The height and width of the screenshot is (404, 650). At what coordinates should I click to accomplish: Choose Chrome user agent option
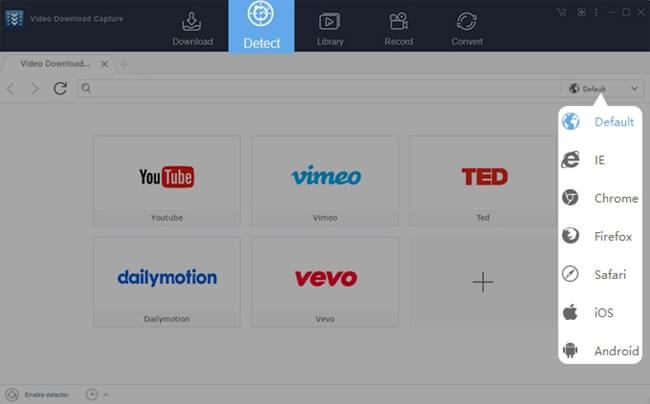tap(600, 198)
